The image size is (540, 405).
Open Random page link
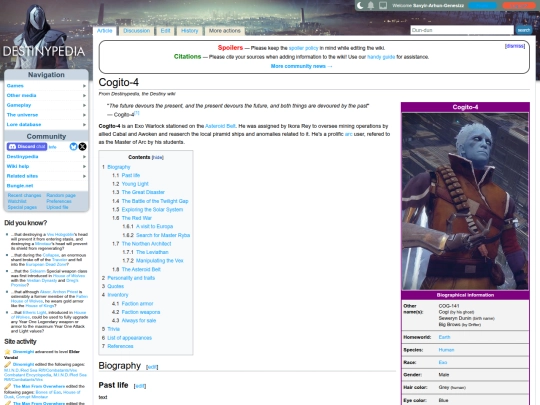(61, 196)
